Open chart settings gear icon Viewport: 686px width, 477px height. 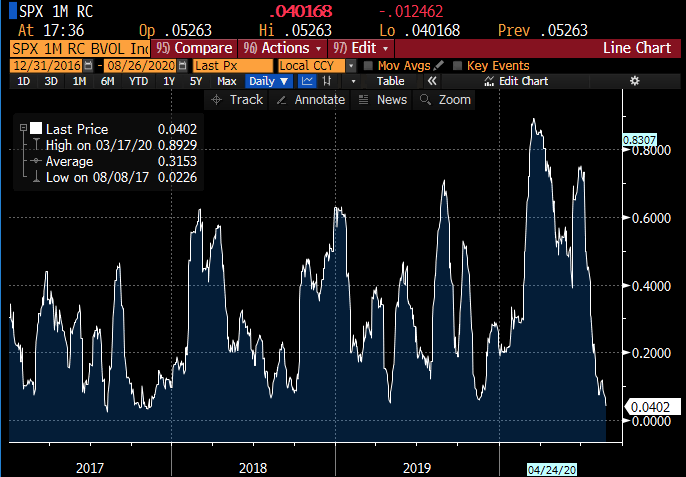click(634, 81)
